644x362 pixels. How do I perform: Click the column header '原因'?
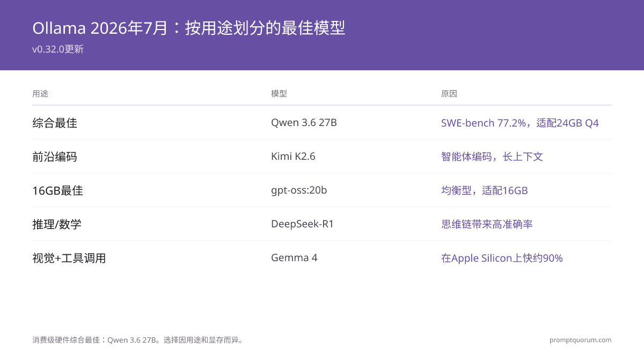(449, 94)
